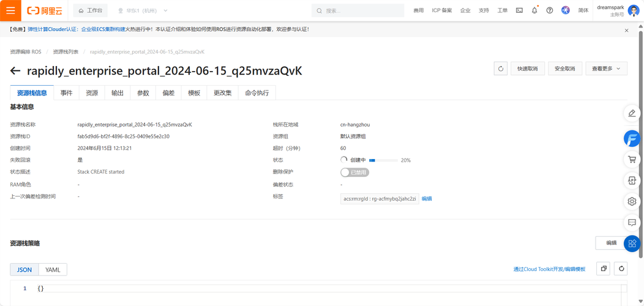Image resolution: width=644 pixels, height=306 pixels.
Task: Open the 工单 menu
Action: 503,10
